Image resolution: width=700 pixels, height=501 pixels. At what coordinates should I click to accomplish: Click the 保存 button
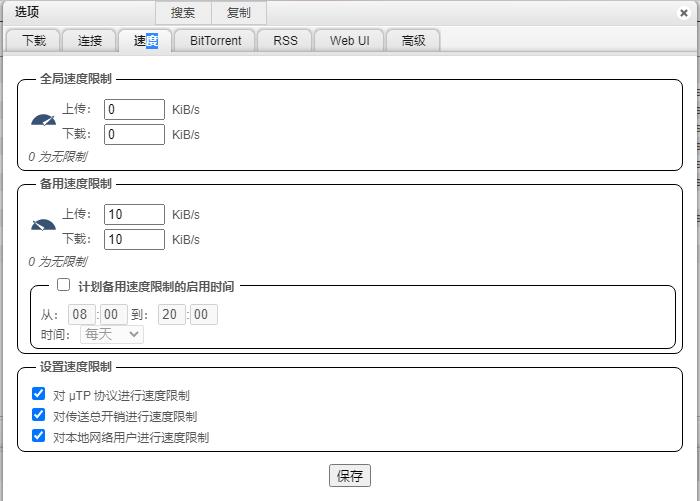tap(350, 476)
